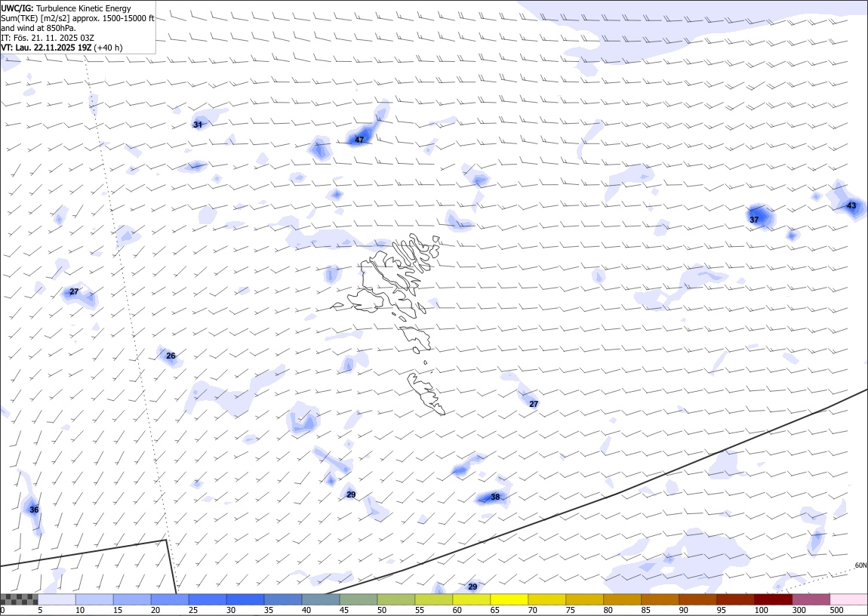The image size is (868, 616).
Task: Select the TKE value label 36
Action: [34, 510]
